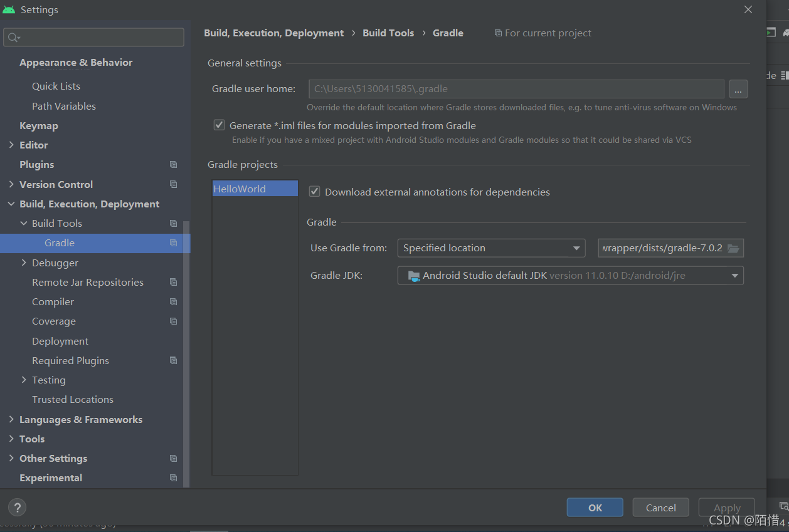Click the ellipsis browse button for Gradle user home
This screenshot has height=532, width=789.
click(x=738, y=89)
